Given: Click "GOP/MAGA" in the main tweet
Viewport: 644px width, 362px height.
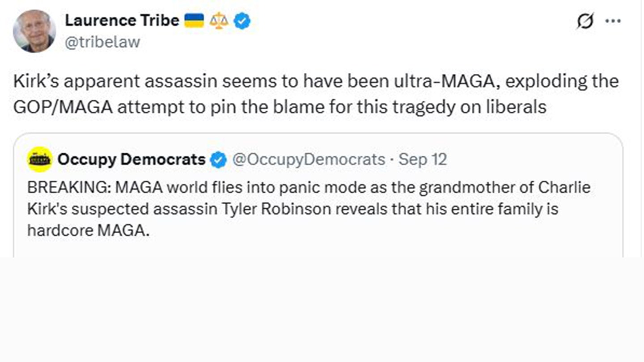Looking at the screenshot, I should pos(63,107).
